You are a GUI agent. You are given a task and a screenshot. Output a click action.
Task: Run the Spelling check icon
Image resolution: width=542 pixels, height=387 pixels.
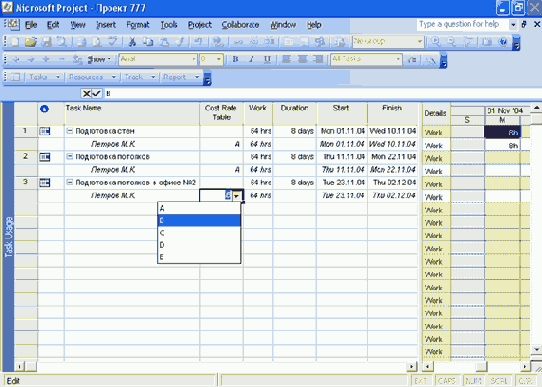pos(113,42)
